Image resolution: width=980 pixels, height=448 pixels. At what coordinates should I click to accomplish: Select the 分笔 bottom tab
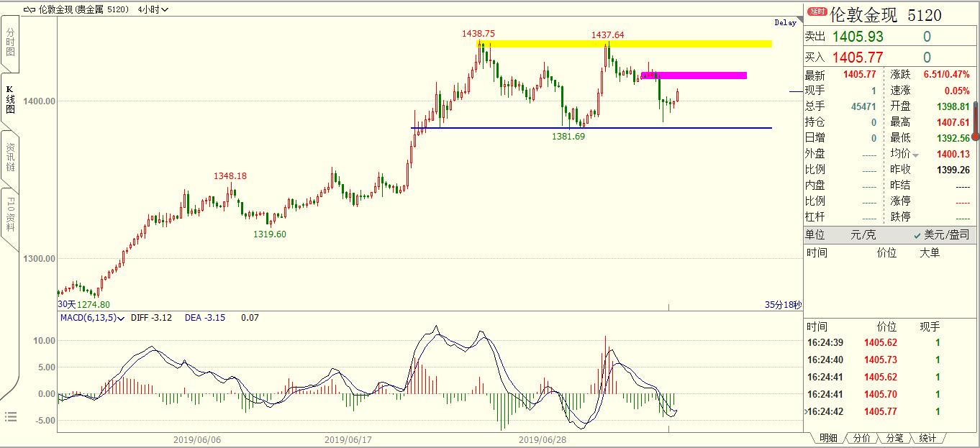(x=894, y=438)
